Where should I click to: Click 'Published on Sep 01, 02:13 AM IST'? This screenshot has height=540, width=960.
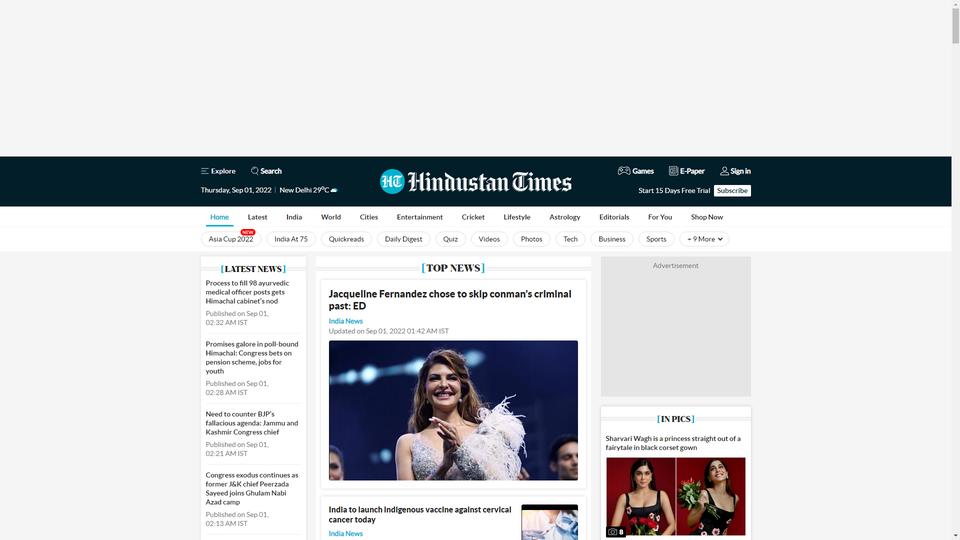coord(237,519)
